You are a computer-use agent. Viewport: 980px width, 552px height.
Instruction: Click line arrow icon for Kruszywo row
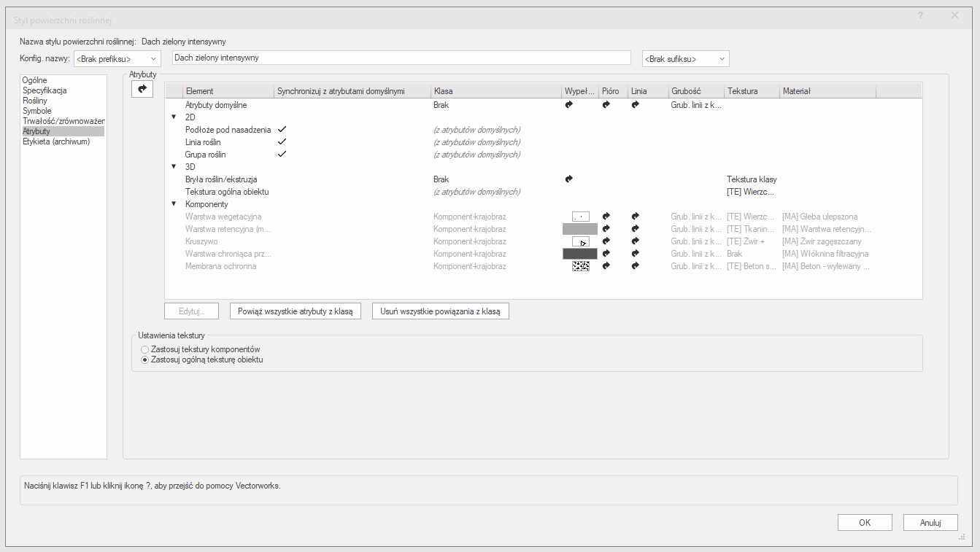click(635, 241)
